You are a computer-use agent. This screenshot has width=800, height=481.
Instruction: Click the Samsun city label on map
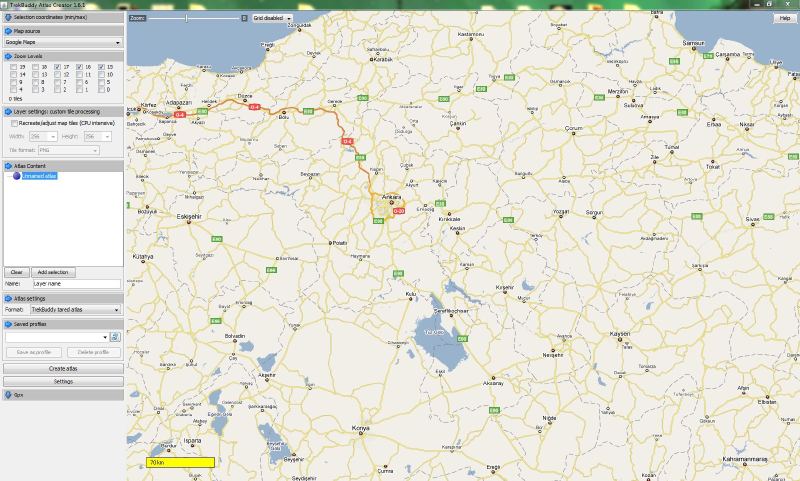tap(693, 43)
